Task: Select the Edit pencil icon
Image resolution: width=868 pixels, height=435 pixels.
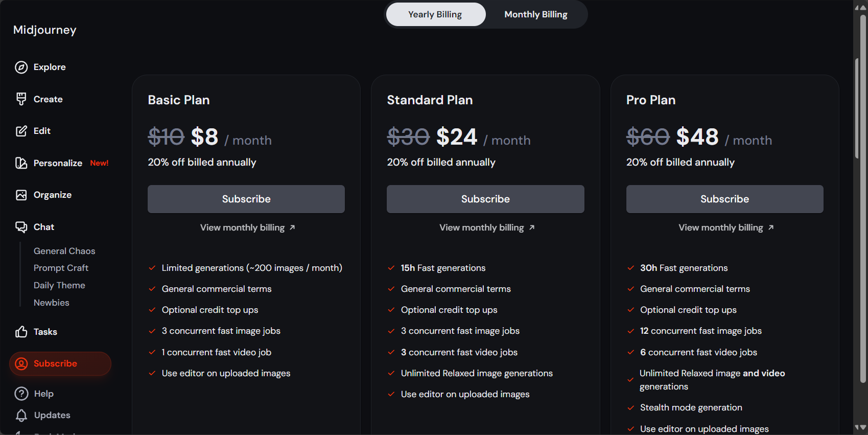Action: click(x=21, y=131)
